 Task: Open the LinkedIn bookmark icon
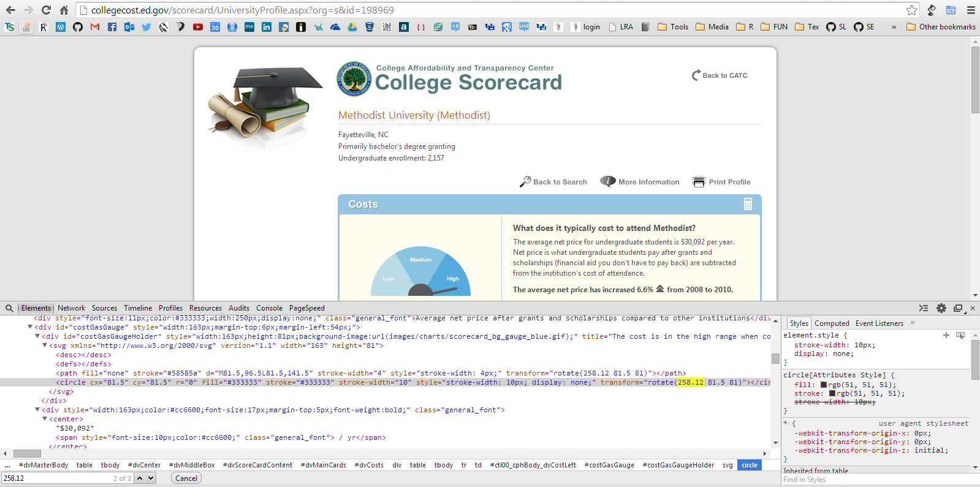point(267,27)
